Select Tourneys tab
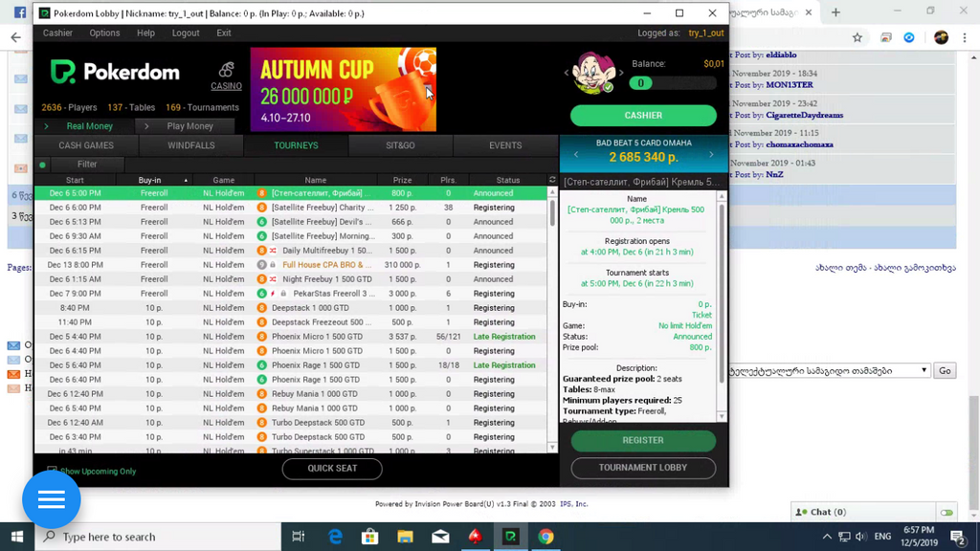 pos(297,145)
